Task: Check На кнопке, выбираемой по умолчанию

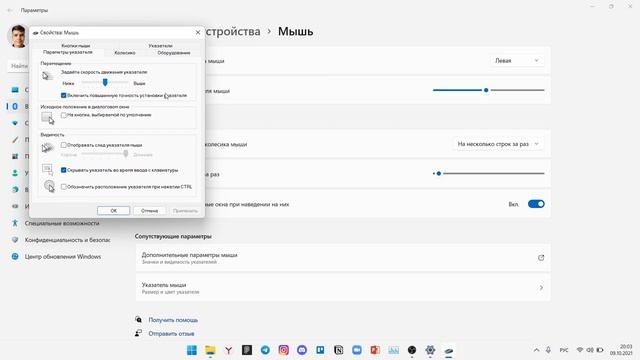Action: tap(64, 115)
